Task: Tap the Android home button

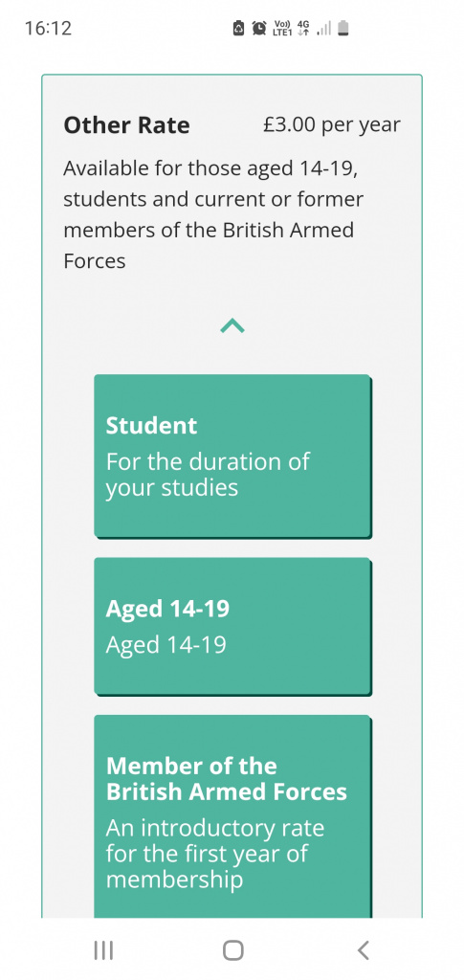Action: (x=232, y=950)
